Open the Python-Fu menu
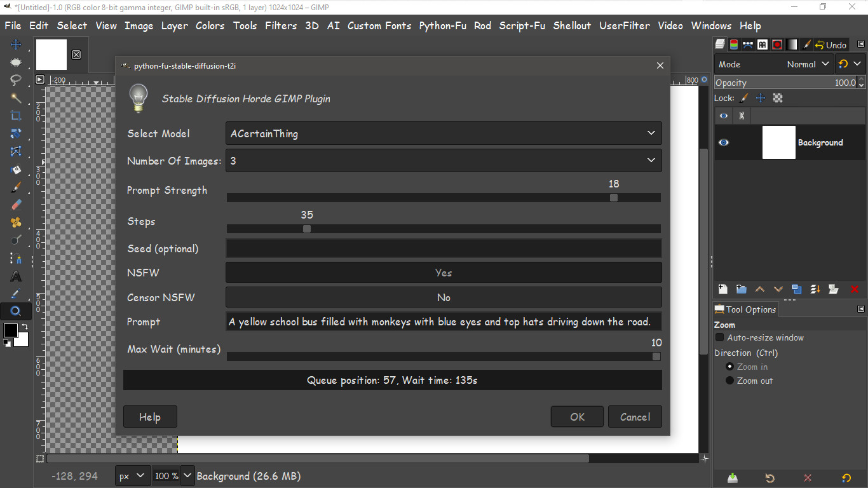 pos(442,25)
